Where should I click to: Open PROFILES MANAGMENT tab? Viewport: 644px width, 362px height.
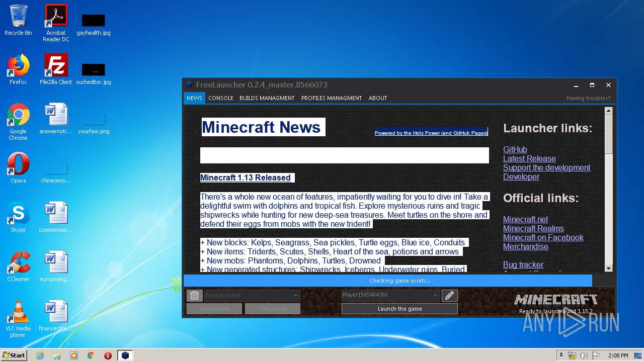pos(332,98)
